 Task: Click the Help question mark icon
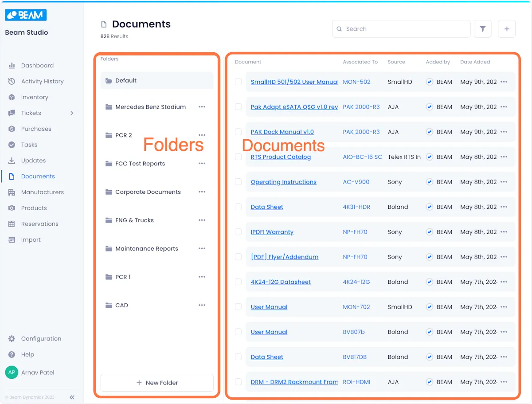[12, 355]
